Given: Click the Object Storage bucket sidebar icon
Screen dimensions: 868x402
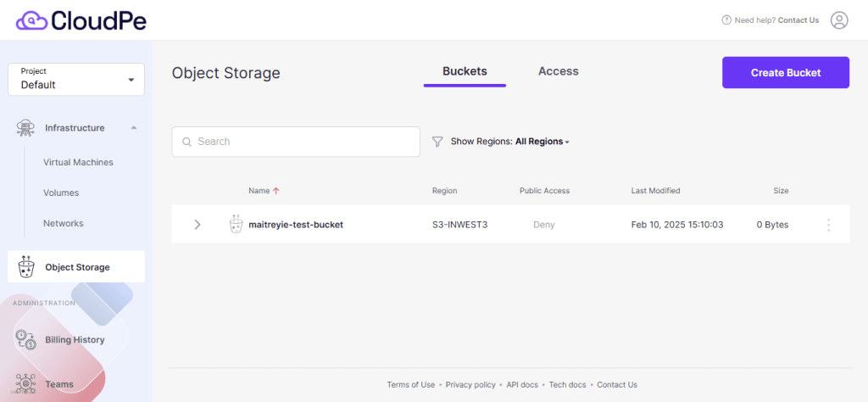Looking at the screenshot, I should point(26,267).
